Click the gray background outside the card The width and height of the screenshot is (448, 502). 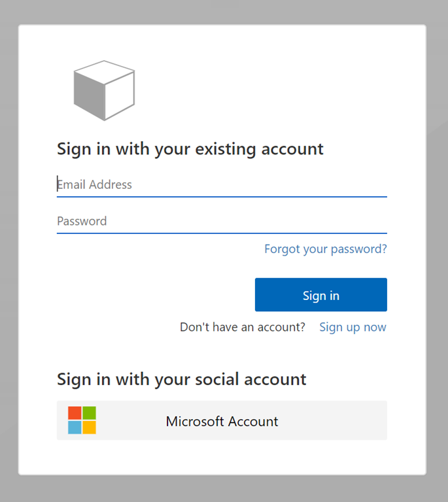[437, 261]
